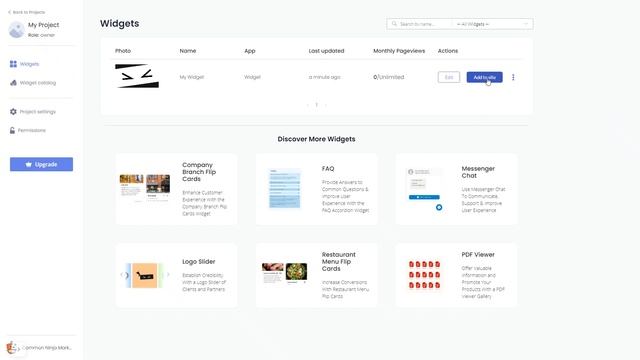Click the Restaurant Menu Flip Cards preview image
Image resolution: width=640 pixels, height=360 pixels.
click(284, 273)
